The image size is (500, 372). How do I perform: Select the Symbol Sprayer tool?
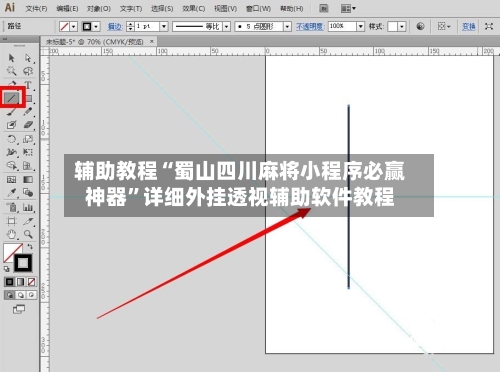(x=11, y=207)
